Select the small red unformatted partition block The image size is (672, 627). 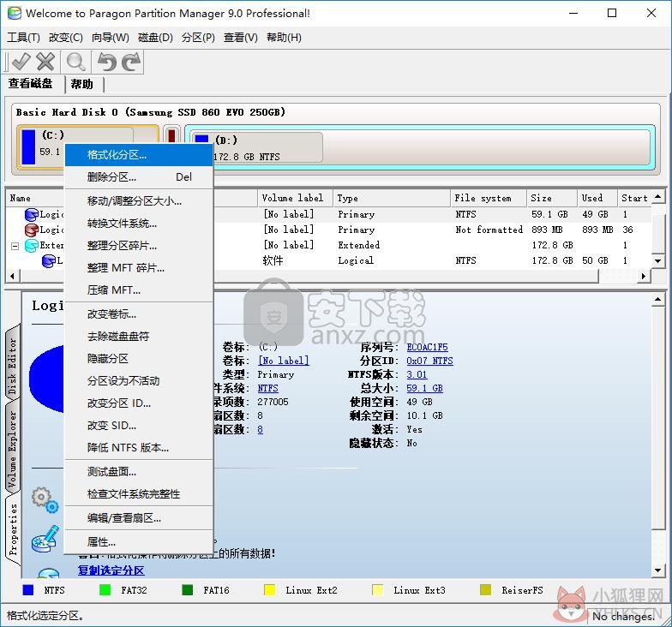(171, 136)
